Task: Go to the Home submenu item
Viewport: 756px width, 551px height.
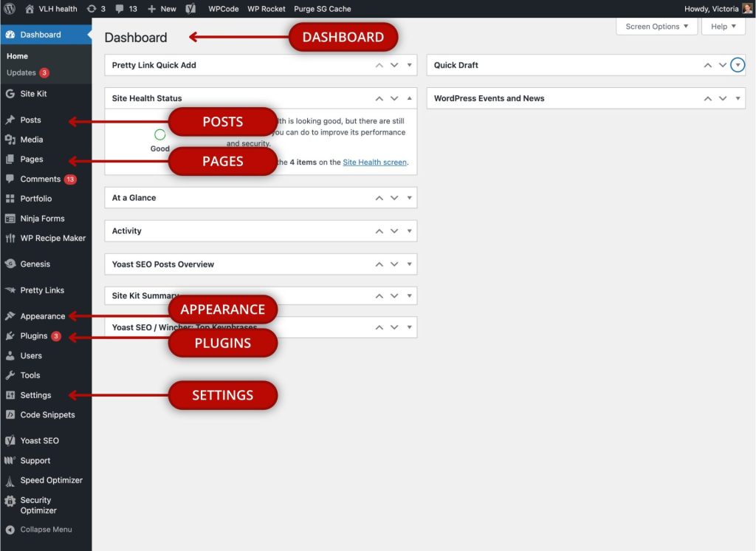Action: [x=18, y=56]
